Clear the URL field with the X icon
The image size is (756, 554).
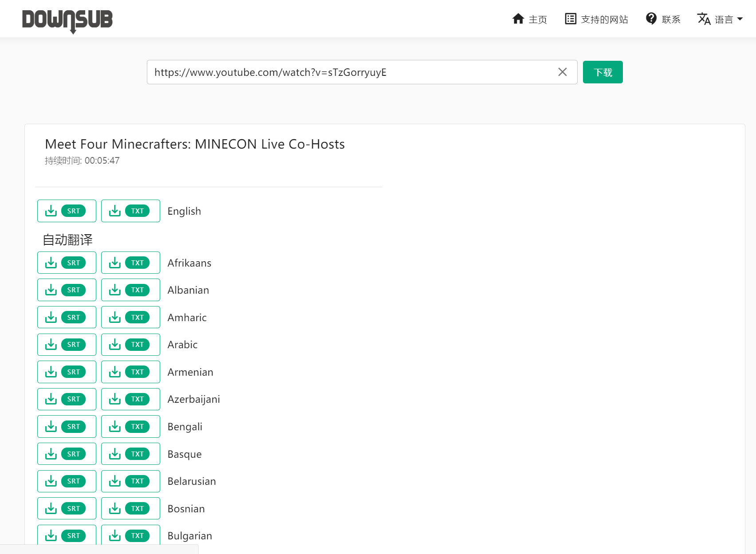pyautogui.click(x=563, y=72)
